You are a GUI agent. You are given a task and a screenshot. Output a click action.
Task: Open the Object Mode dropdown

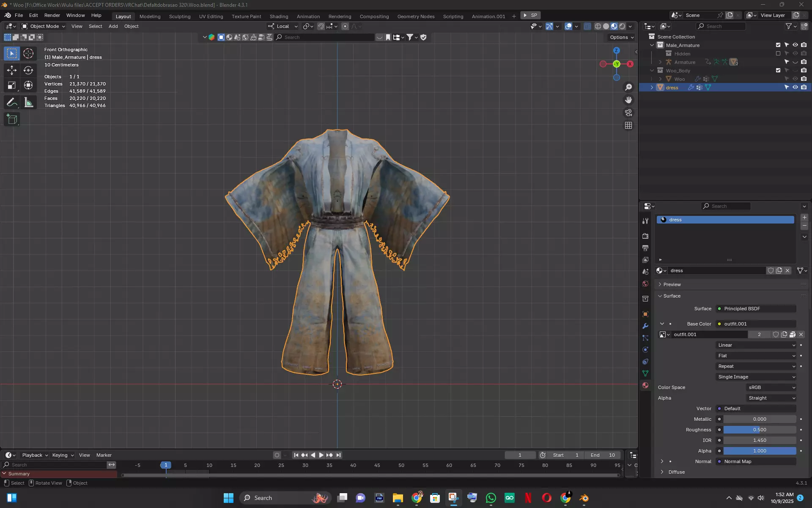(44, 26)
